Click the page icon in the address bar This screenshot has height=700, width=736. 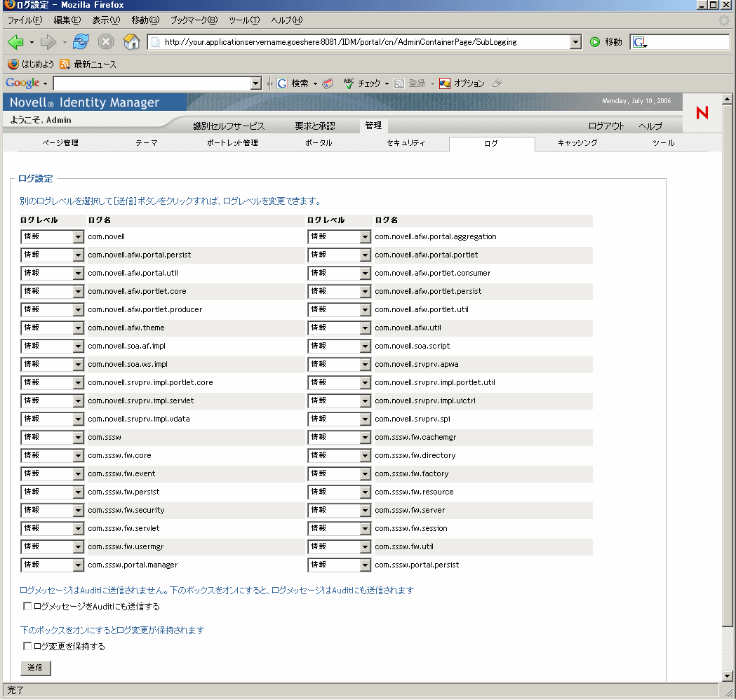click(155, 42)
